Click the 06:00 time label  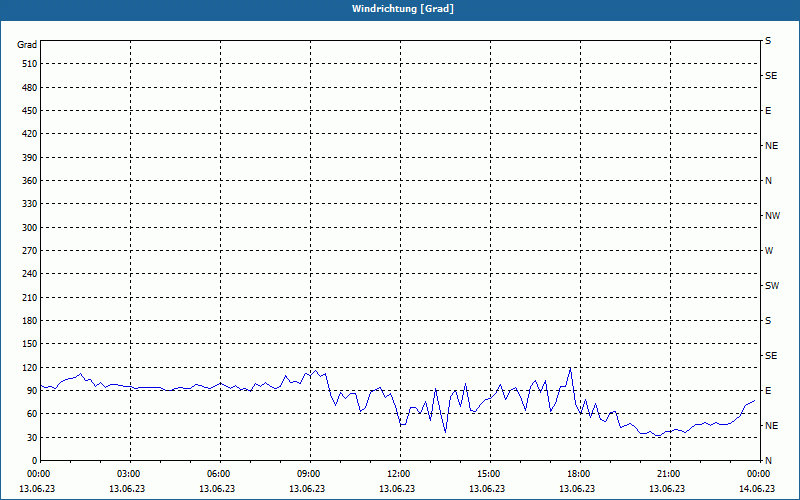(220, 474)
